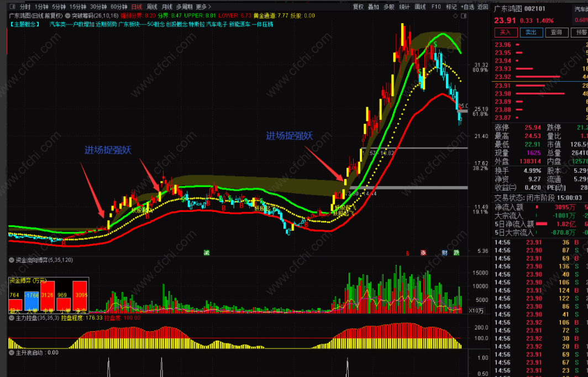This screenshot has width=588, height=377.
Task: Collapse the 主力控盘 indicator panel
Action: (x=12, y=318)
